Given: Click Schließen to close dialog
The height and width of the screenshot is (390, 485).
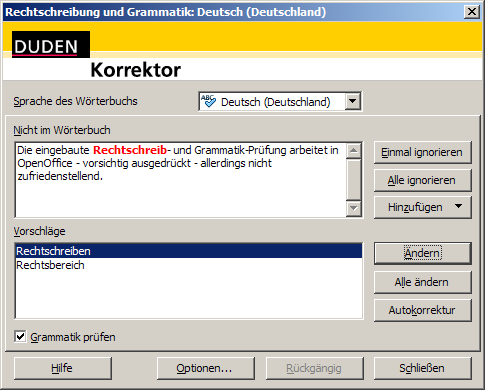Looking at the screenshot, I should coord(422,368).
